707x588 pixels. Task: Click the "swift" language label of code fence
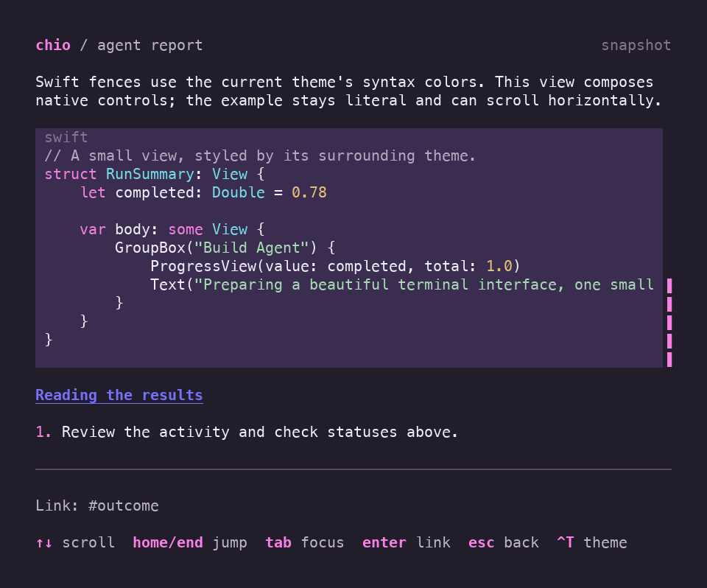click(66, 137)
